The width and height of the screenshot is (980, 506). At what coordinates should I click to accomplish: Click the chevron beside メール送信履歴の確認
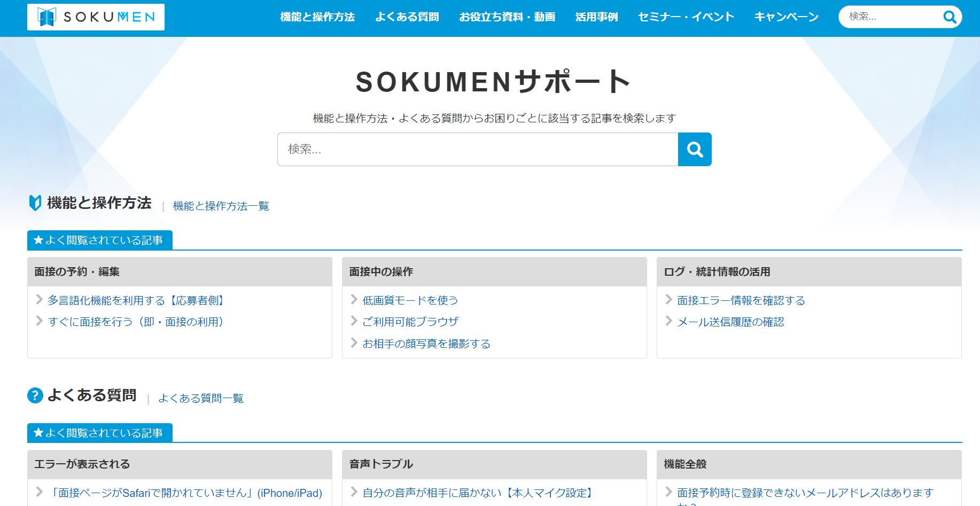tap(668, 321)
